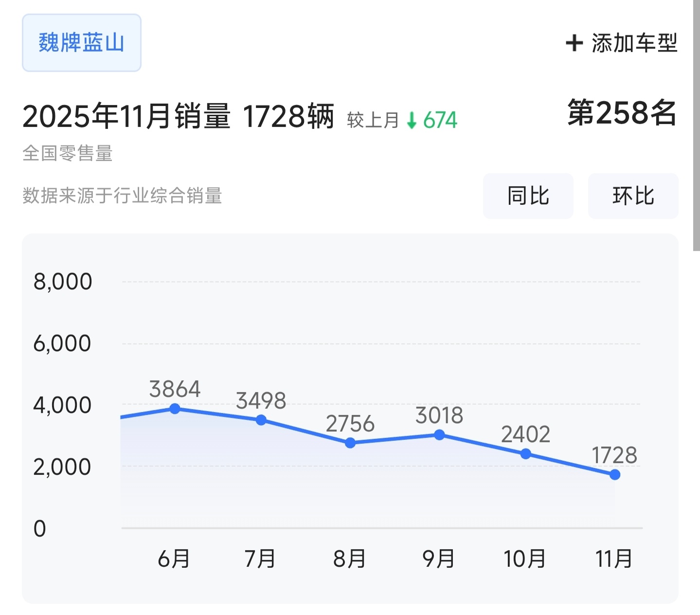
Task: Click the page scrollbar thumb
Action: coord(697,126)
